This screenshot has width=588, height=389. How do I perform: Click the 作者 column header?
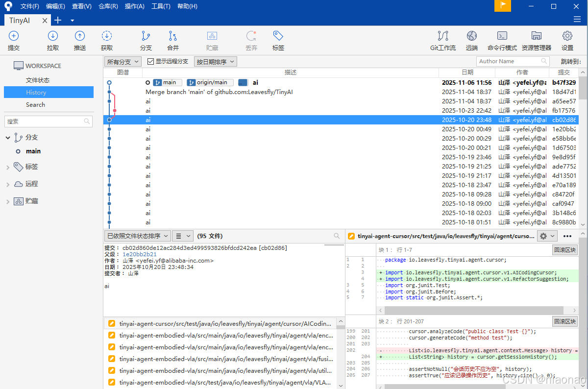coord(522,73)
